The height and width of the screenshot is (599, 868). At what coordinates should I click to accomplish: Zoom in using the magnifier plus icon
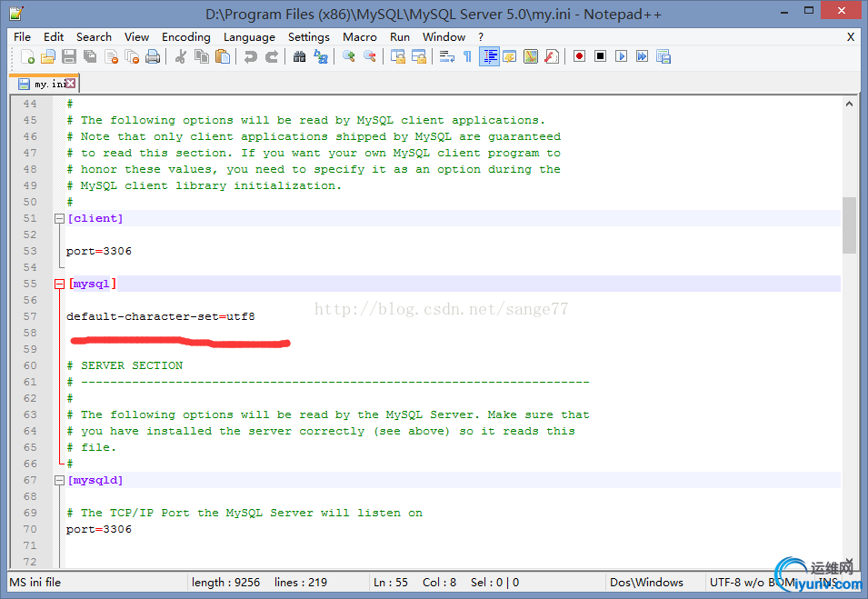(349, 56)
